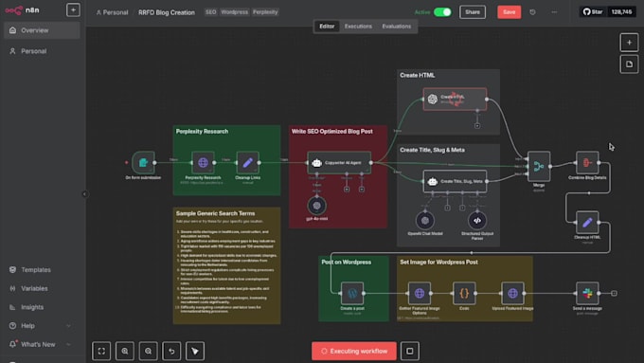Click the Perplexity Research sticky note title
This screenshot has height=363, width=644.
point(202,132)
